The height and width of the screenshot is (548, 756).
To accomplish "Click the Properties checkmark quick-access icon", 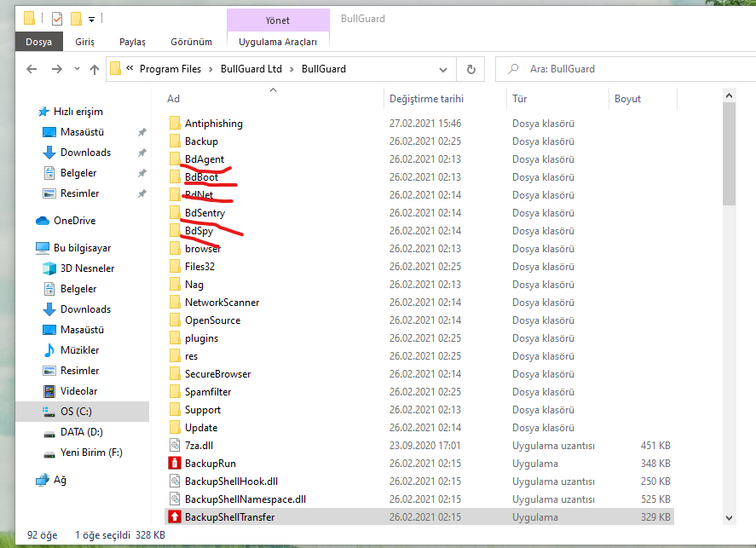I will coord(57,19).
